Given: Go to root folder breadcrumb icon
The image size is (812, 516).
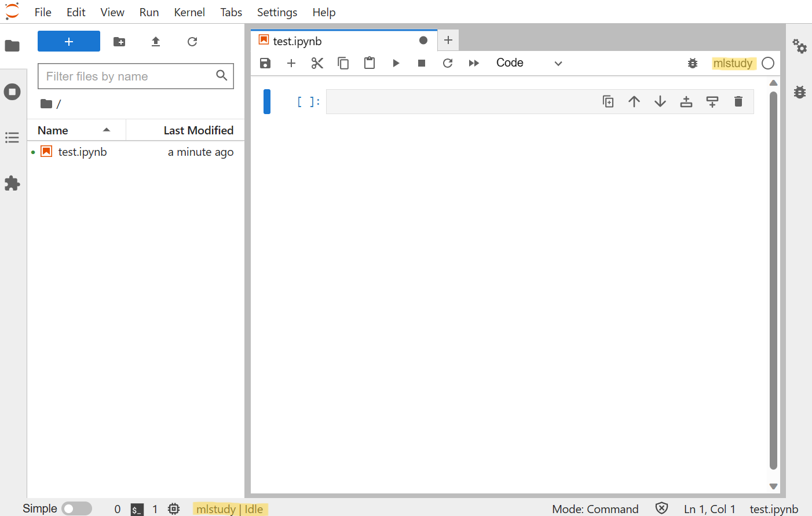Looking at the screenshot, I should [46, 104].
